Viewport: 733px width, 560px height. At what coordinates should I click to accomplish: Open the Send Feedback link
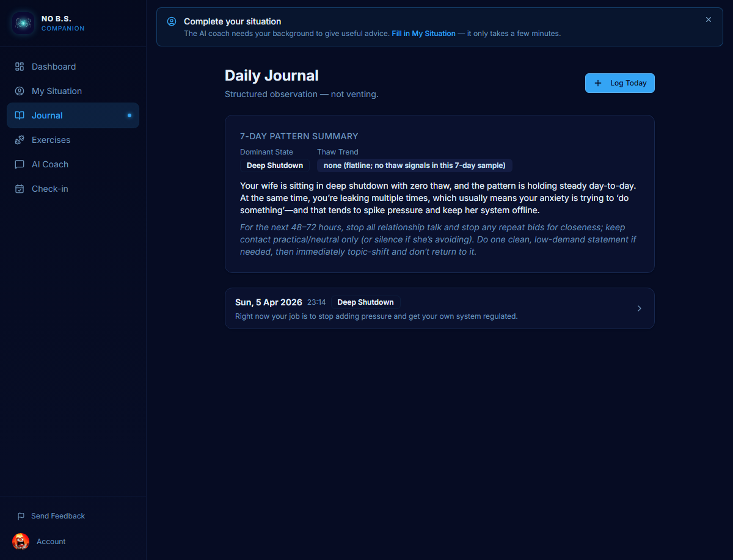(58, 516)
